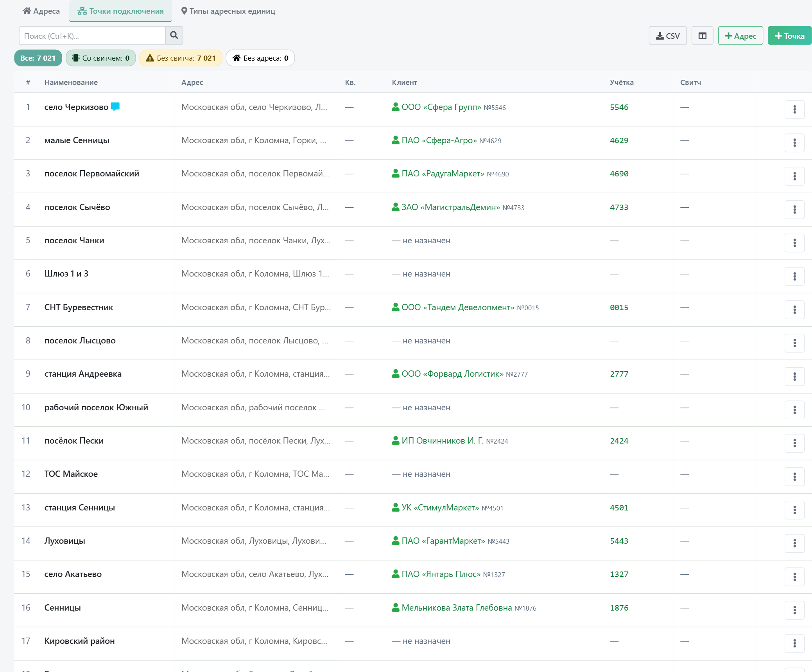Image resolution: width=812 pixels, height=672 pixels.
Task: Click the + Адрес button
Action: (x=740, y=36)
